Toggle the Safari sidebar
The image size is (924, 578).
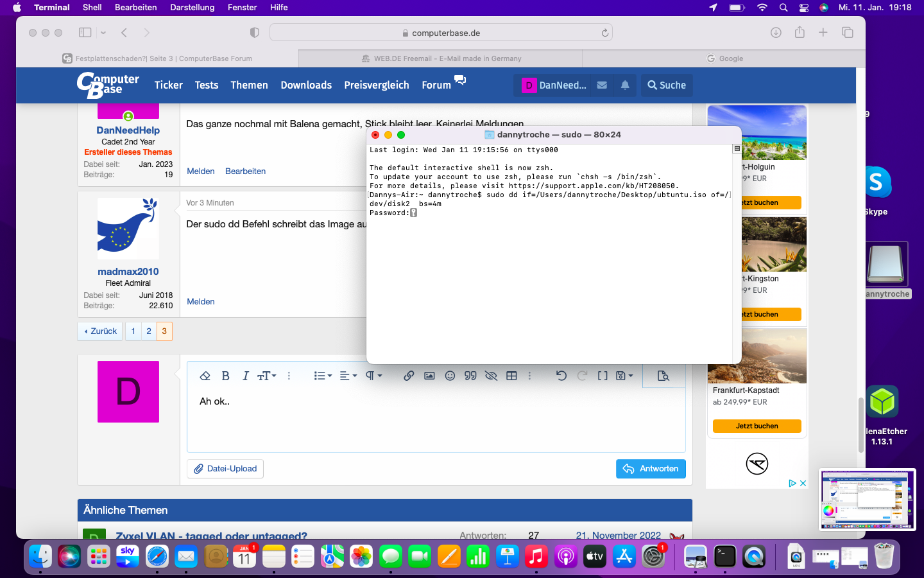(85, 33)
